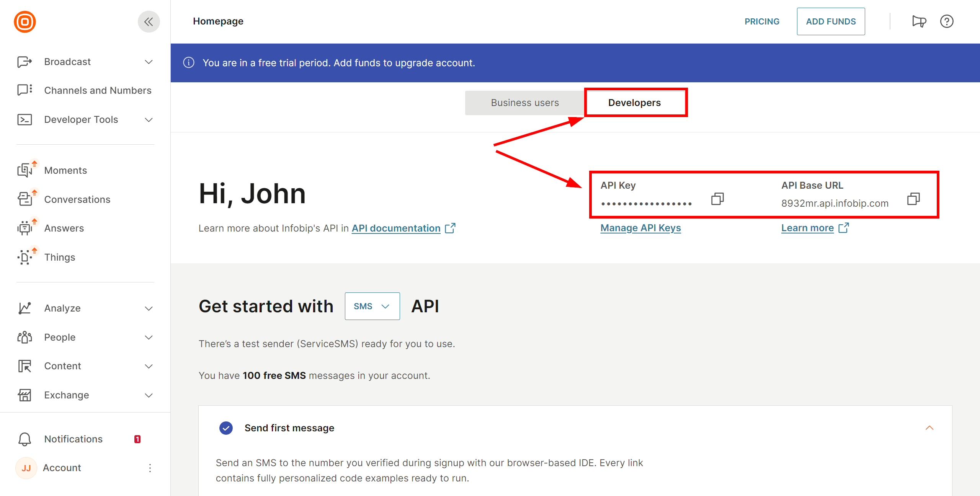Screen dimensions: 980x496
Task: Click the 100 free SMS text
Action: click(274, 375)
